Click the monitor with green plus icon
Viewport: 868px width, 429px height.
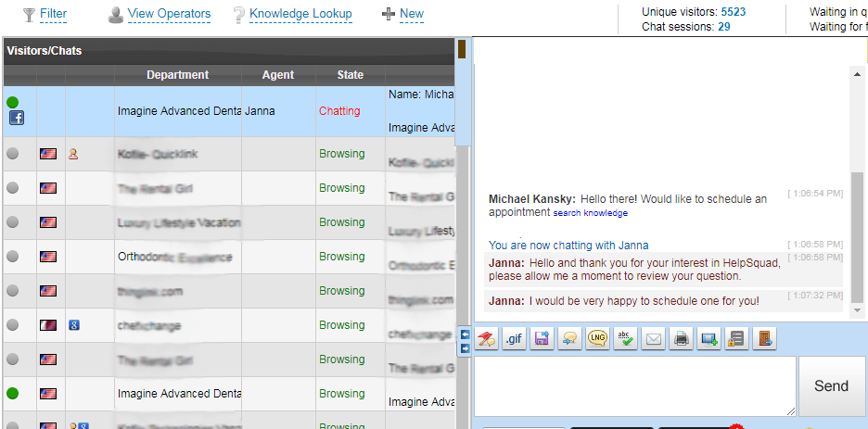[x=708, y=339]
